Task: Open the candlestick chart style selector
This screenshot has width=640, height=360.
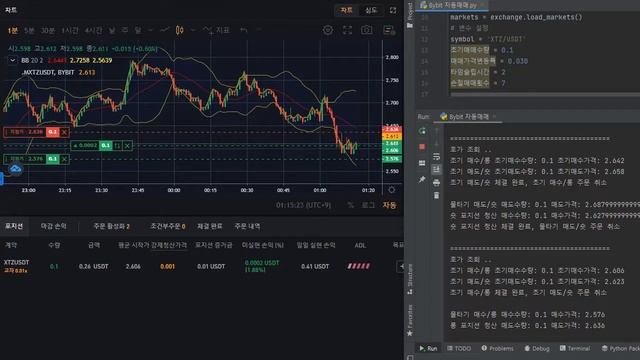Action: pyautogui.click(x=180, y=30)
